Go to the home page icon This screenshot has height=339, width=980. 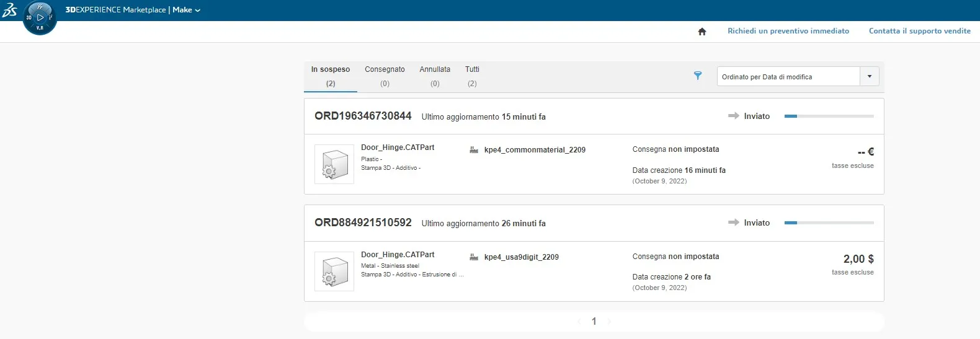702,32
